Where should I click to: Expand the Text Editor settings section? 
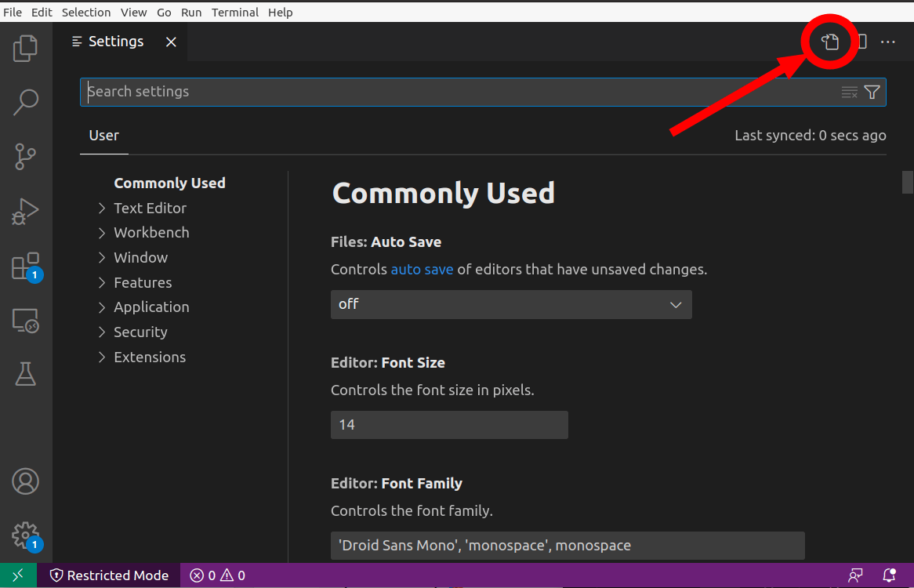click(x=150, y=208)
